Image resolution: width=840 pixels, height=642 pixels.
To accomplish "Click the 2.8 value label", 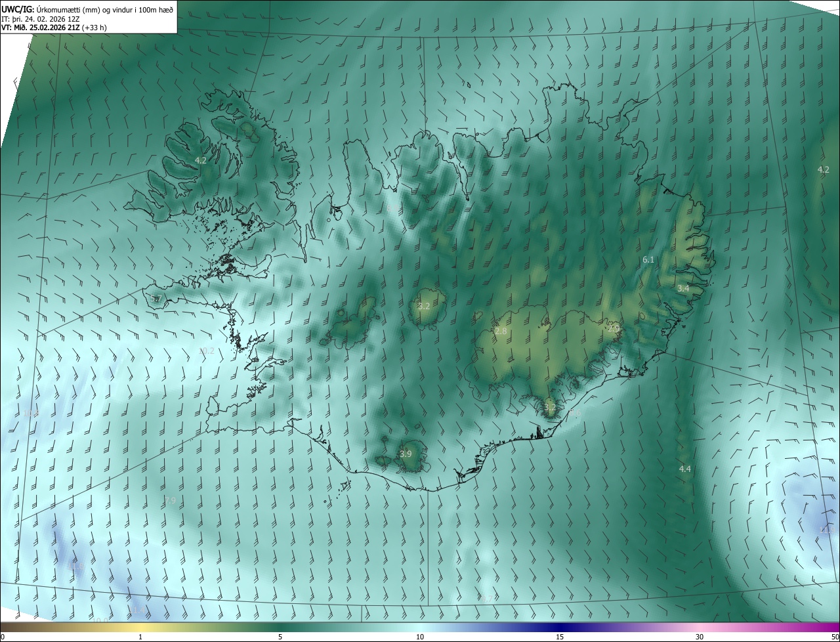I will tap(501, 332).
